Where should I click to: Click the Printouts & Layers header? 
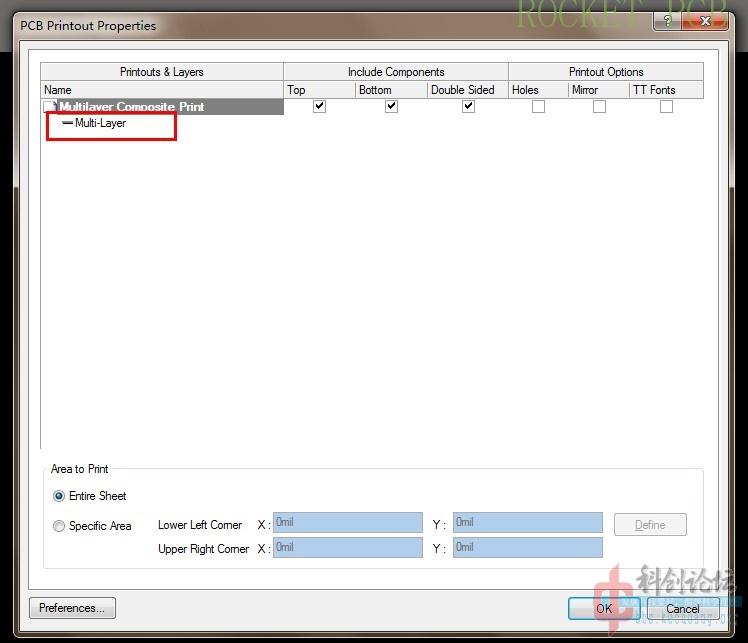[x=162, y=72]
